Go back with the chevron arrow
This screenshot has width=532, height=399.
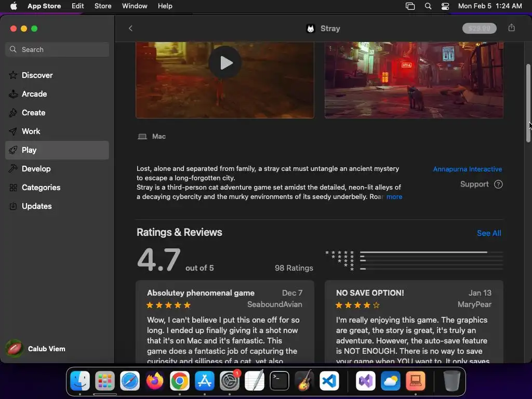pyautogui.click(x=130, y=29)
